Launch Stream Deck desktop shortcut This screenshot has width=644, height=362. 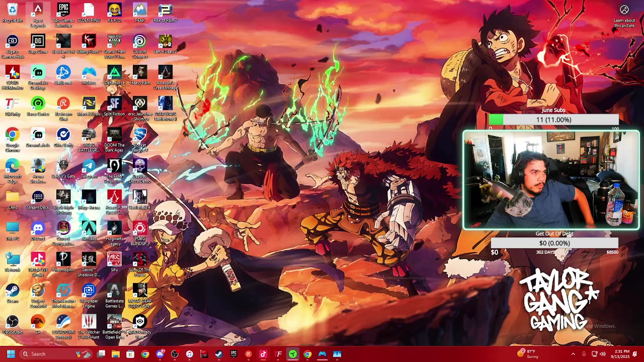click(x=38, y=201)
